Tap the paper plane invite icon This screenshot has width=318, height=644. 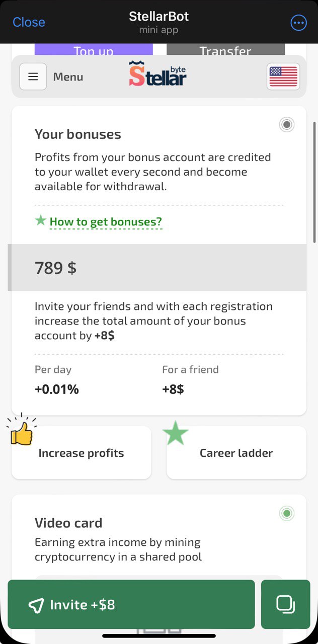click(36, 605)
